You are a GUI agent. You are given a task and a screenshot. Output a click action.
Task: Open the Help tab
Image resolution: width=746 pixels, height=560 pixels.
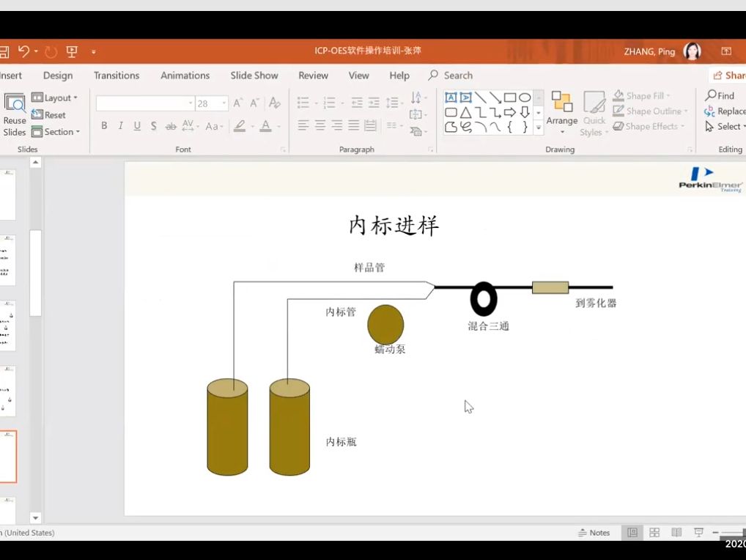coord(399,75)
